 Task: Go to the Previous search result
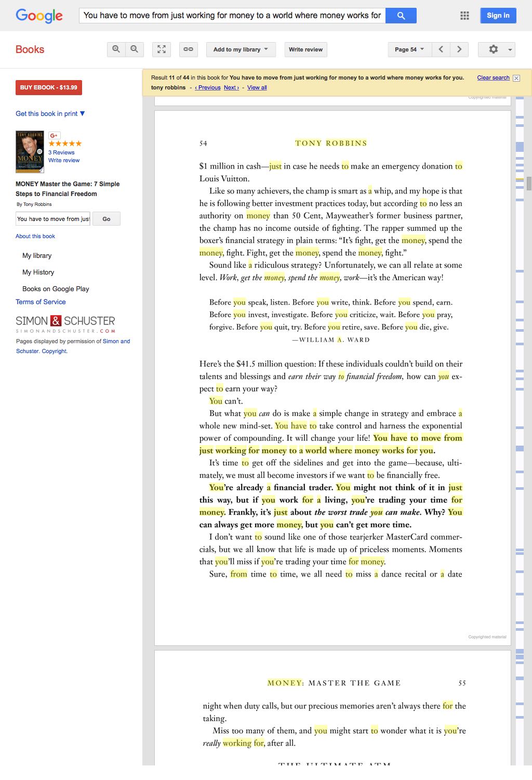tap(208, 87)
